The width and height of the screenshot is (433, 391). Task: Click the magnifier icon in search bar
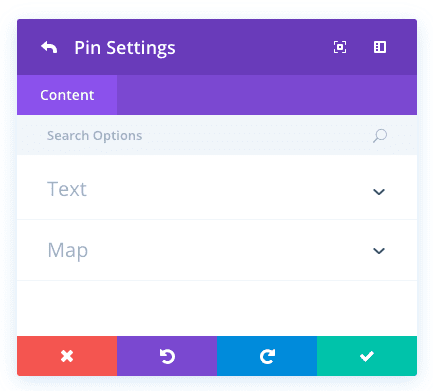tap(380, 136)
